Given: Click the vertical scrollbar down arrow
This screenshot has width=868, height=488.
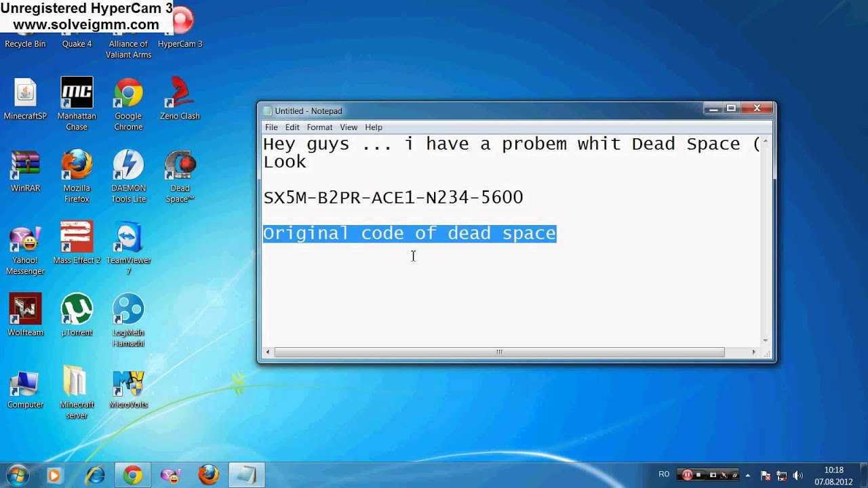Looking at the screenshot, I should click(766, 341).
